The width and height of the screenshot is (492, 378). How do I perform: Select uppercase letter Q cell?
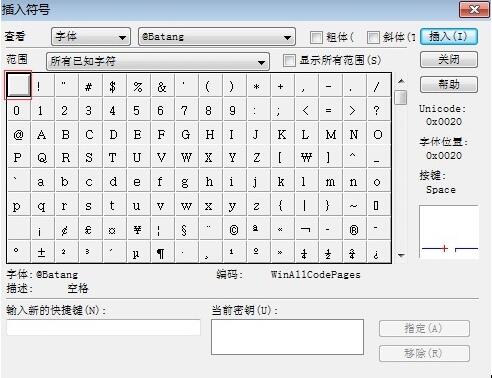point(42,157)
